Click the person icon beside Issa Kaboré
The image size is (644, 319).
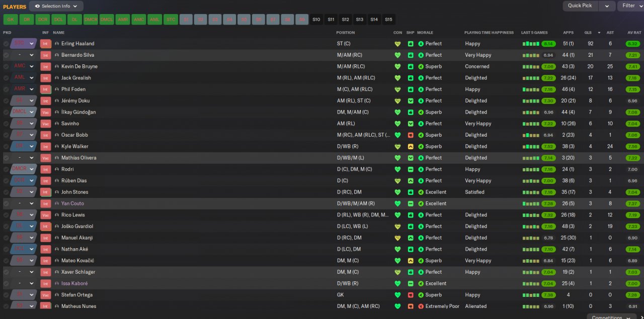coord(57,283)
